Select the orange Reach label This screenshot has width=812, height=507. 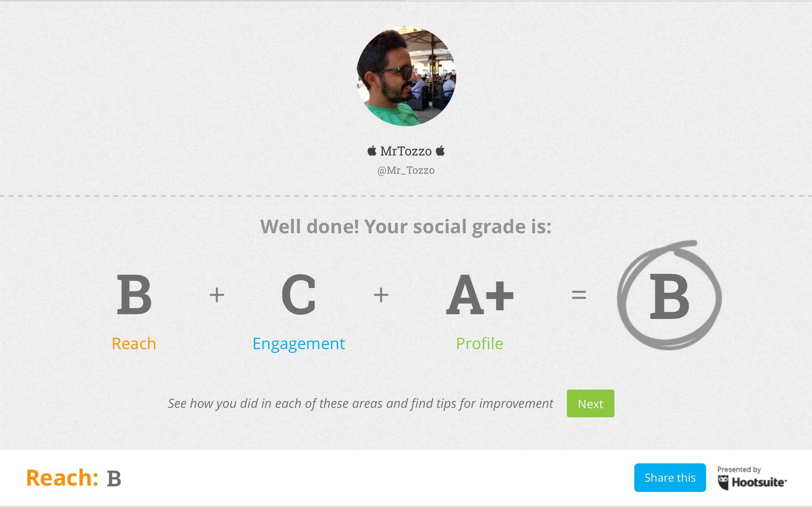(x=134, y=344)
